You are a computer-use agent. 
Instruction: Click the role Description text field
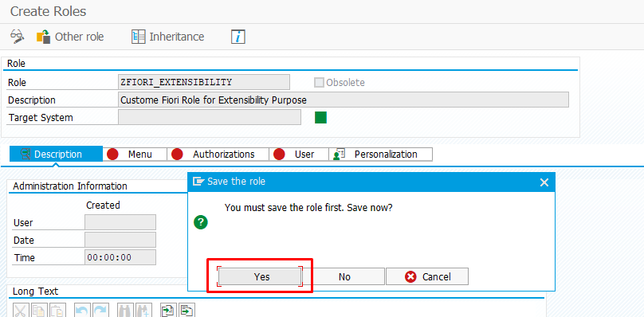344,100
